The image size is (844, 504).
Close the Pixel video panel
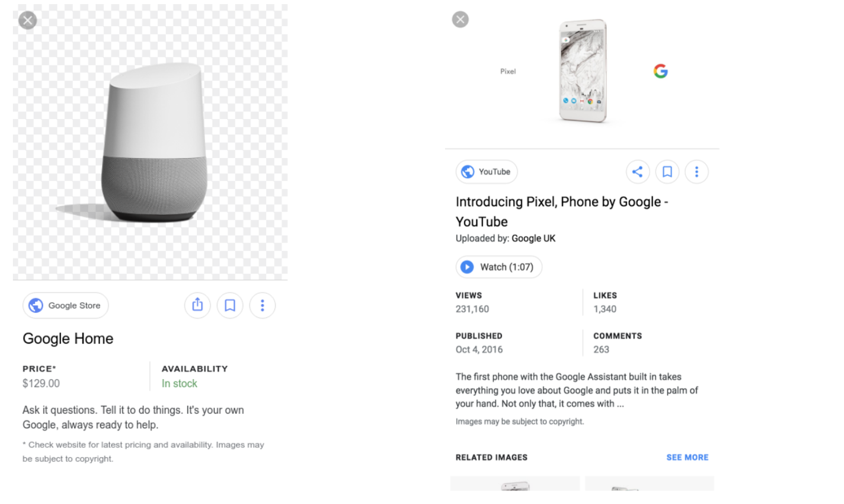click(x=460, y=19)
